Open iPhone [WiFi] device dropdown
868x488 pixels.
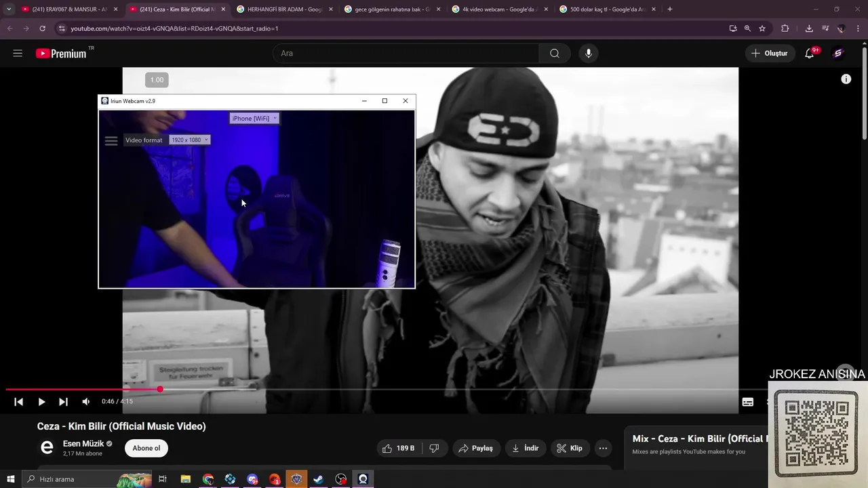[x=254, y=119]
